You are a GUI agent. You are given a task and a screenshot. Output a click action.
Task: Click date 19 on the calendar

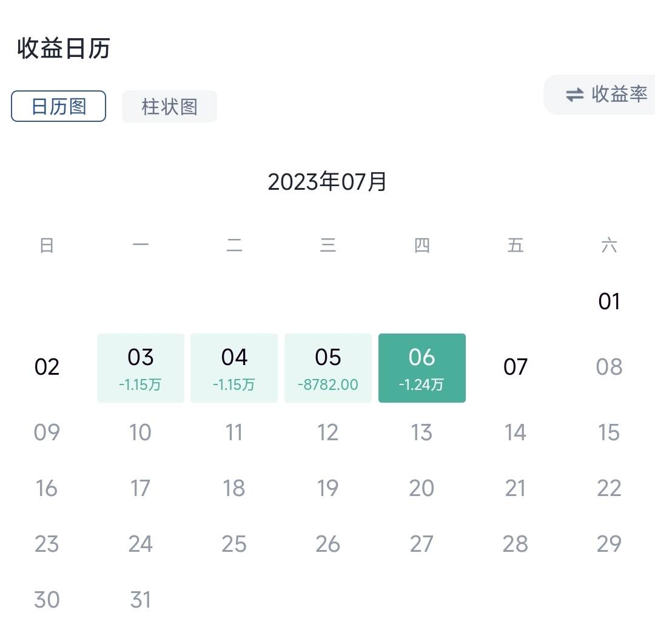click(x=328, y=488)
